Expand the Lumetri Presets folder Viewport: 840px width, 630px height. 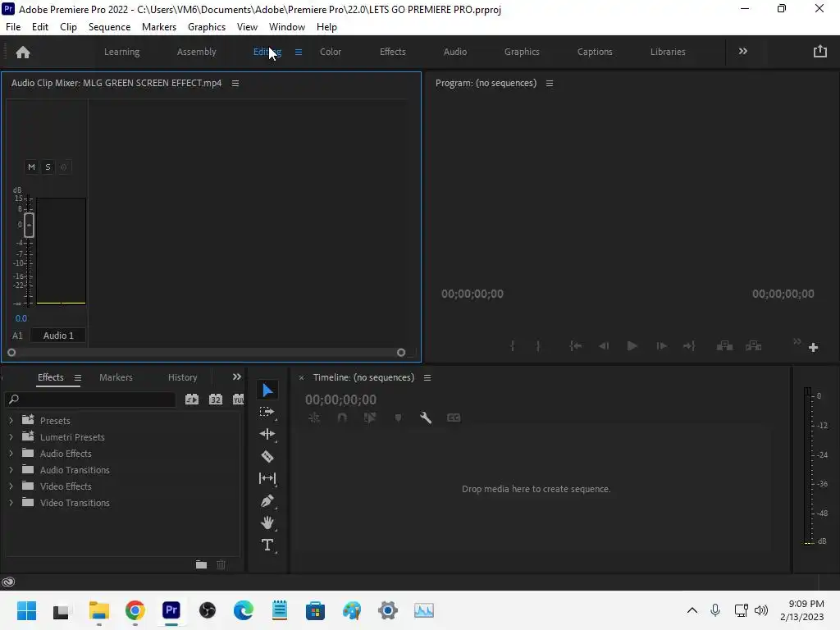coord(11,437)
